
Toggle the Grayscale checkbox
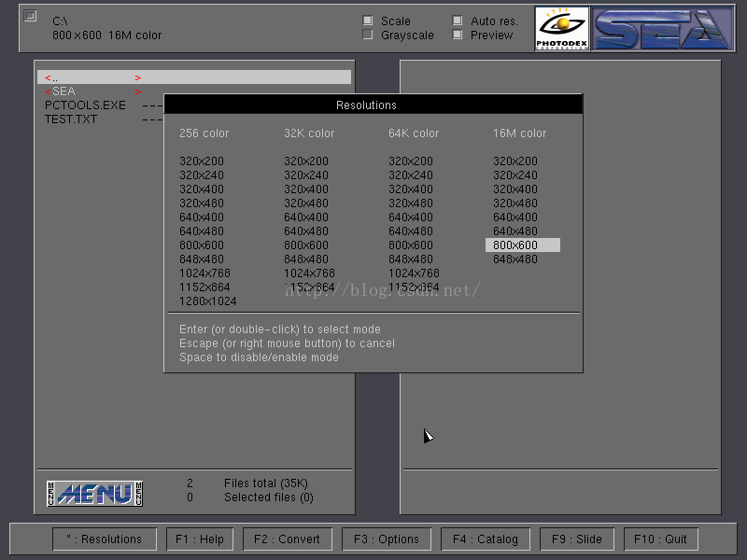[368, 35]
